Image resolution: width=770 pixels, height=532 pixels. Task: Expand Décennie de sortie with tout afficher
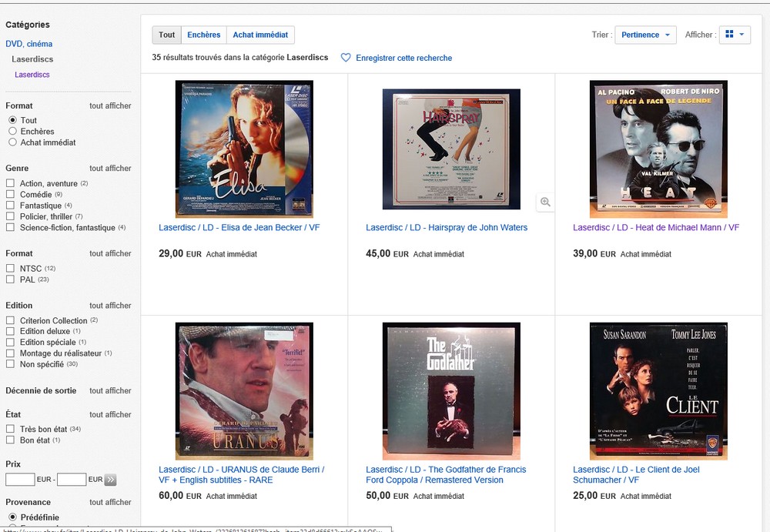tap(110, 390)
